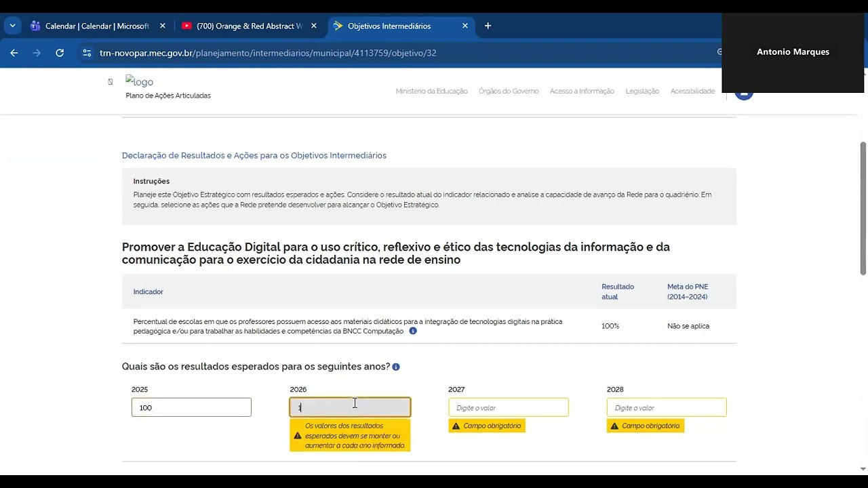Click the address bar URL

[267, 52]
